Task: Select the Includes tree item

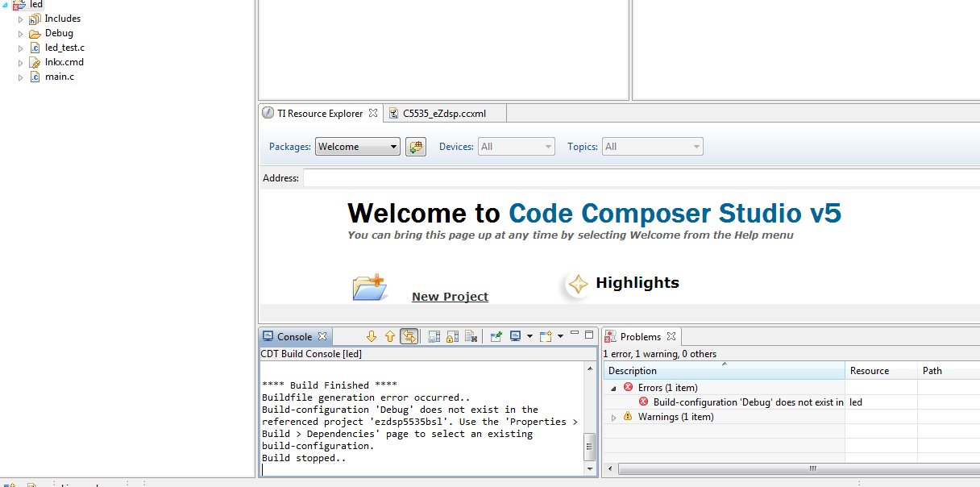Action: [x=63, y=19]
